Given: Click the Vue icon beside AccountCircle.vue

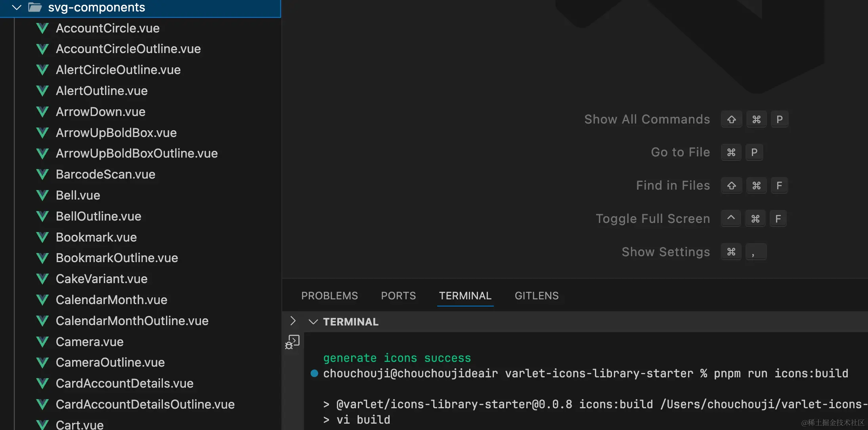Looking at the screenshot, I should [x=42, y=29].
